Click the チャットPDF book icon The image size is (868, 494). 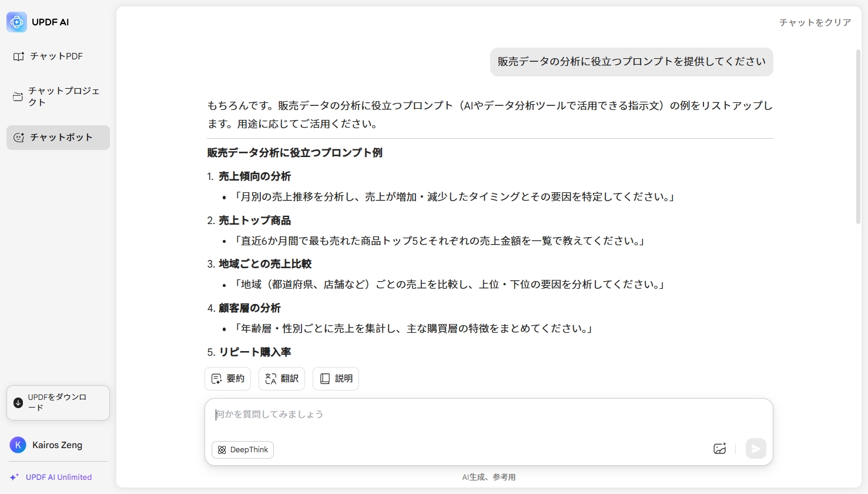tap(19, 56)
